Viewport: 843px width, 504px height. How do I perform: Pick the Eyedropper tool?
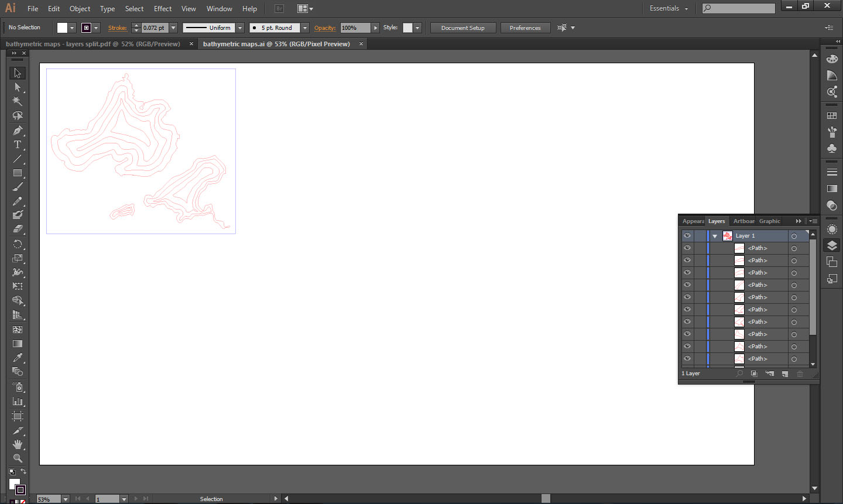(18, 358)
